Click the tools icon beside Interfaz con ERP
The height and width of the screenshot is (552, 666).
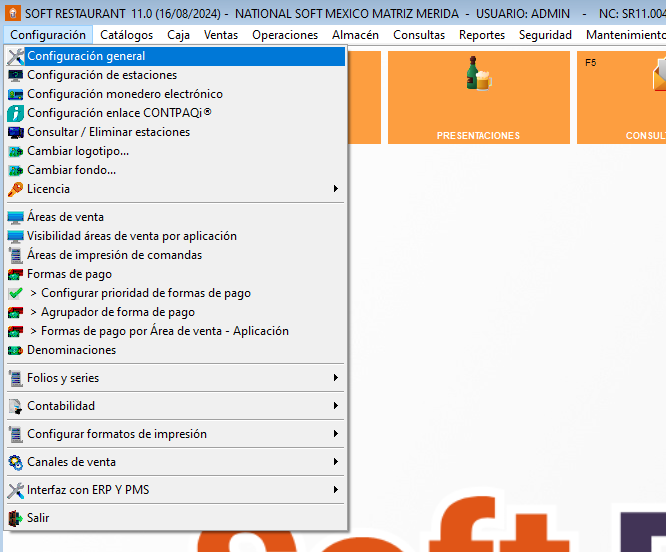coord(16,490)
